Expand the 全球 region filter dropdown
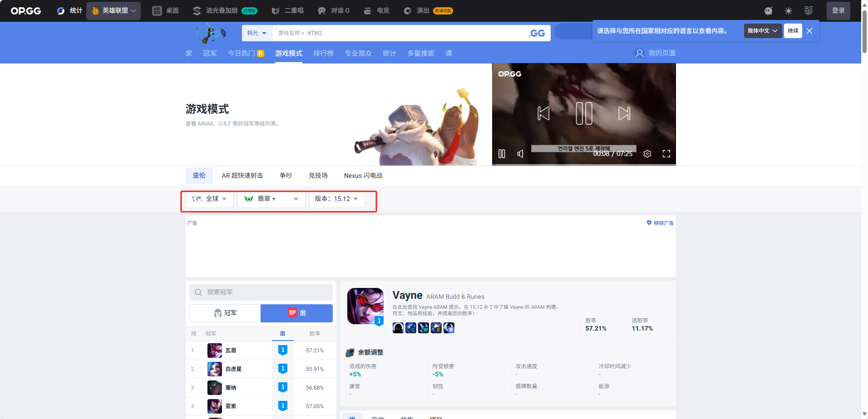Image resolution: width=868 pixels, height=419 pixels. click(209, 199)
